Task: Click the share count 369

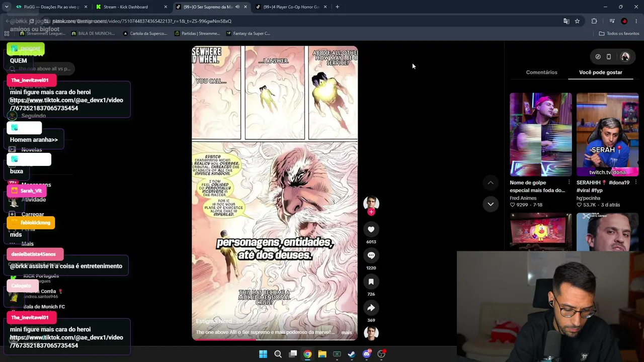Action: pos(371,320)
